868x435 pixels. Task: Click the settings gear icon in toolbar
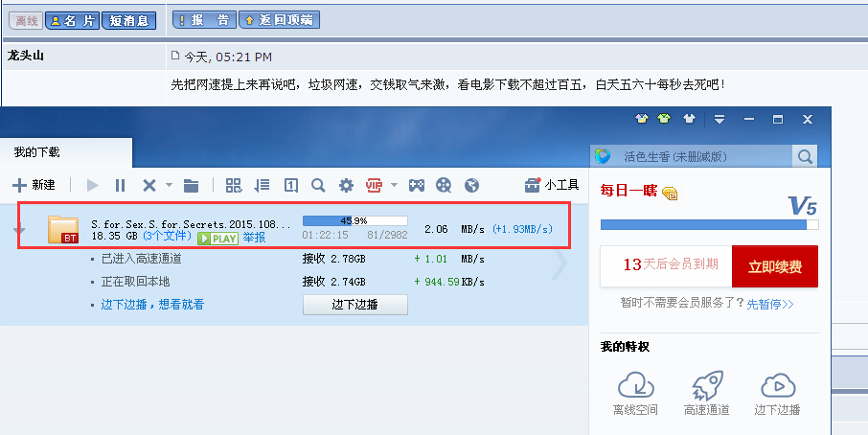[x=346, y=185]
